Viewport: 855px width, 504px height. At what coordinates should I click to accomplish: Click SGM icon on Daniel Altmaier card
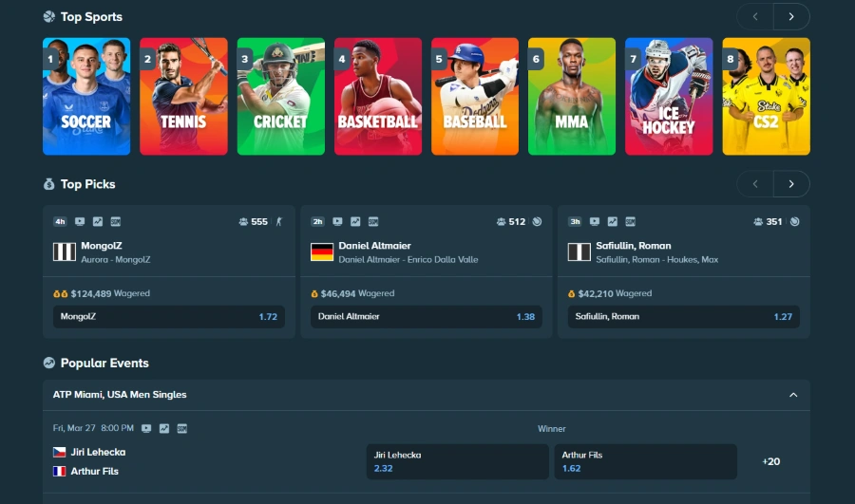(373, 222)
